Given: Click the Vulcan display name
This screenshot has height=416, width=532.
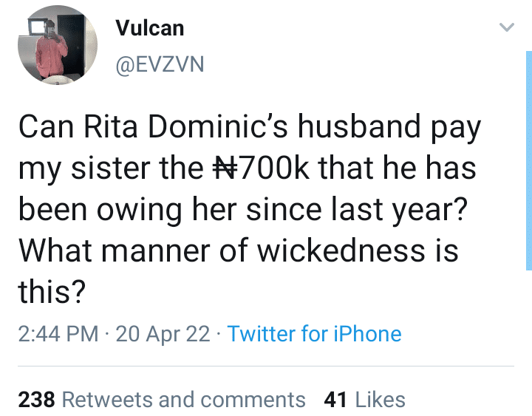Looking at the screenshot, I should tap(150, 28).
